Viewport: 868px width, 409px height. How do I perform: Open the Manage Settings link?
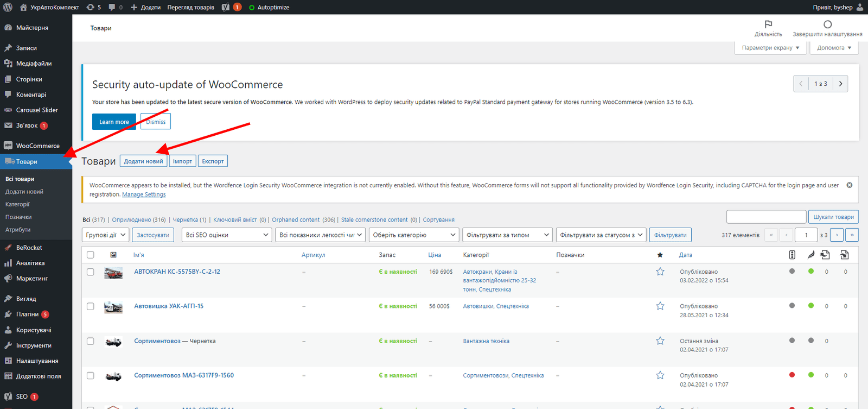pyautogui.click(x=144, y=194)
